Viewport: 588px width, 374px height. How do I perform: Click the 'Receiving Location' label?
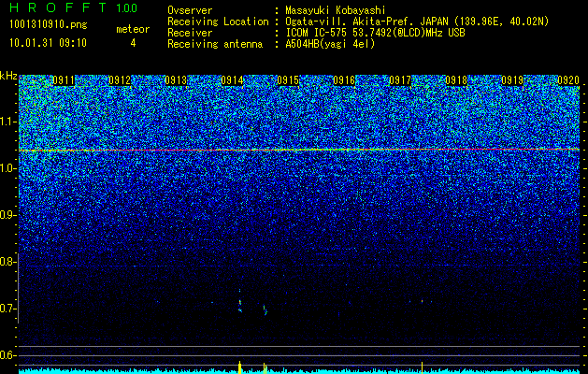click(218, 22)
